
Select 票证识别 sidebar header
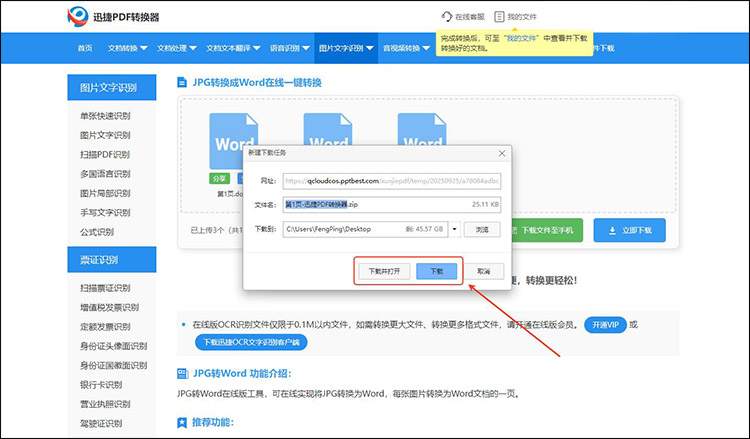pyautogui.click(x=111, y=260)
